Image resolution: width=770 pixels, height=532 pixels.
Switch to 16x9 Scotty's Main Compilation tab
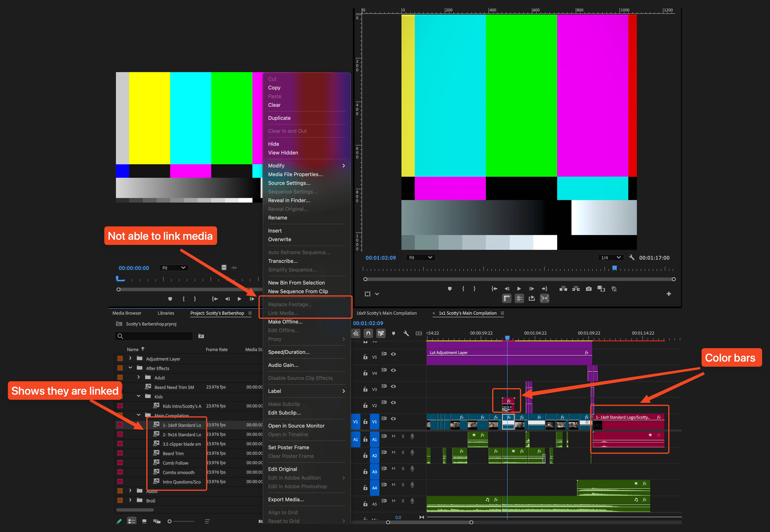coord(386,313)
